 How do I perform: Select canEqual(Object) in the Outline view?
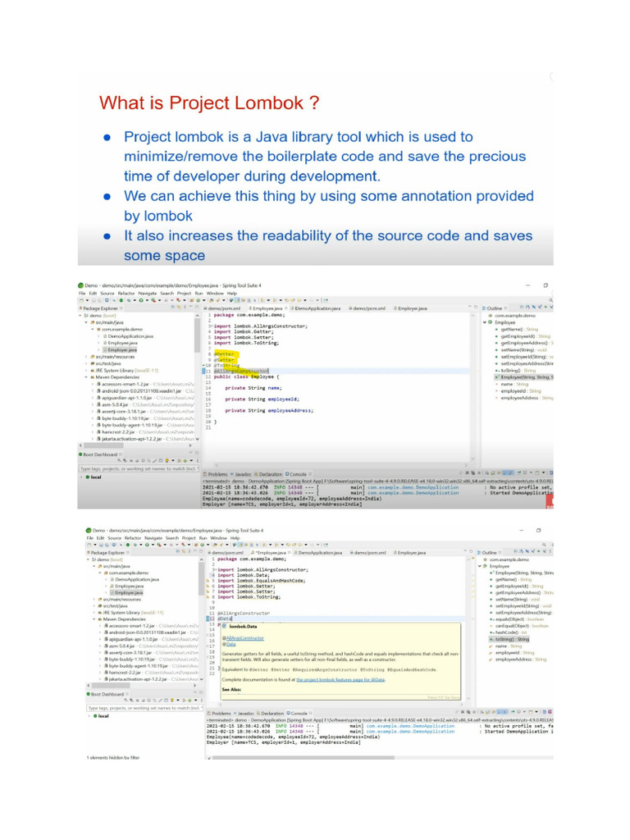pyautogui.click(x=518, y=626)
